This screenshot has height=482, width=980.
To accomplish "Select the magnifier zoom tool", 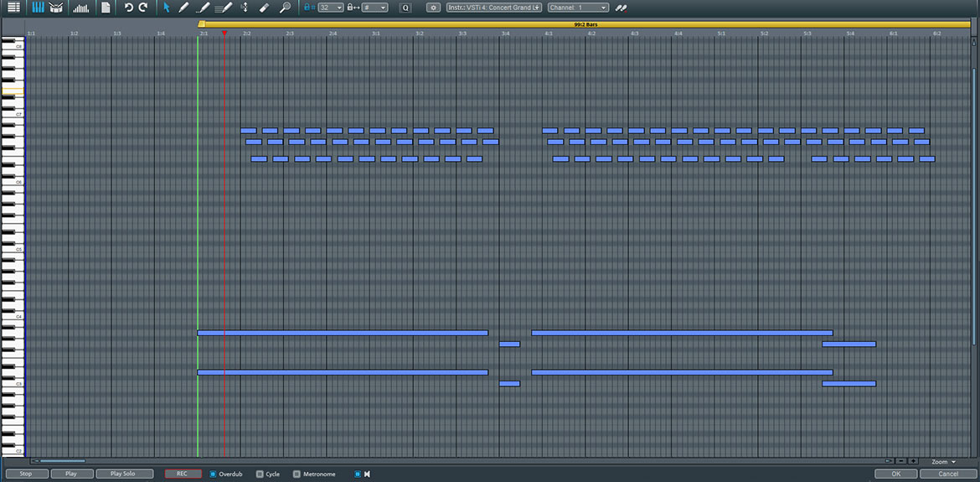I will (285, 8).
